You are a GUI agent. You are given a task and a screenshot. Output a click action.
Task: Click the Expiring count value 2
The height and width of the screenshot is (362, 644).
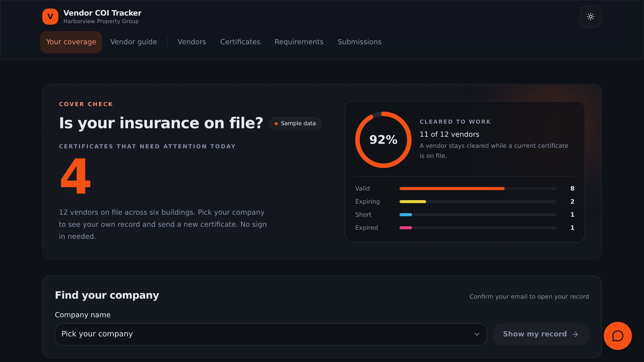click(x=572, y=201)
